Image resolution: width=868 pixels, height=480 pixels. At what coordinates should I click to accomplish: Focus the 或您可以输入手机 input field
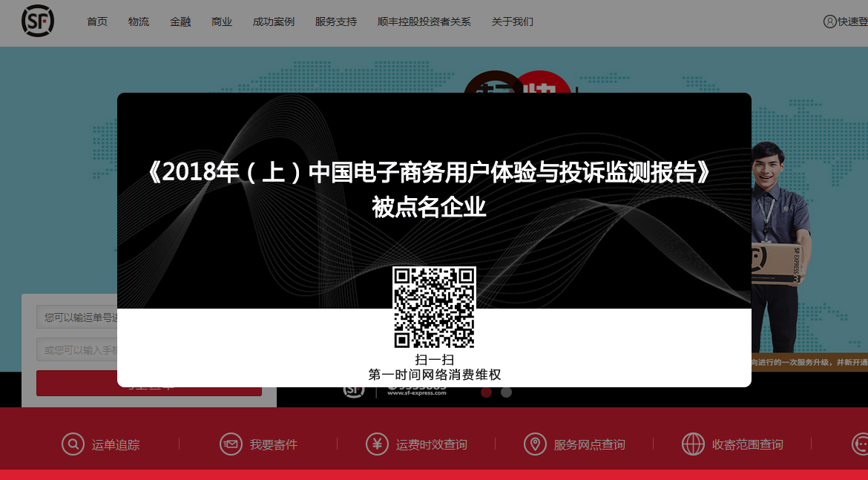77,350
